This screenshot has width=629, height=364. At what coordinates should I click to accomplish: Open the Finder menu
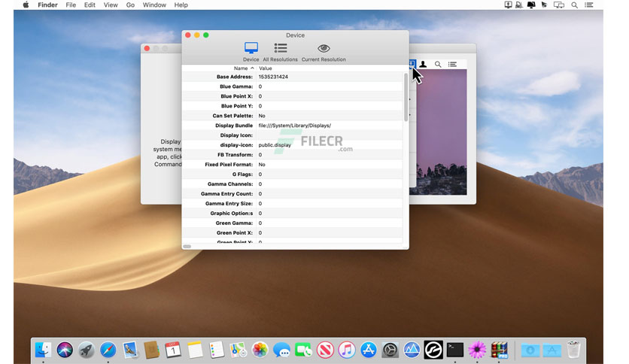(47, 5)
